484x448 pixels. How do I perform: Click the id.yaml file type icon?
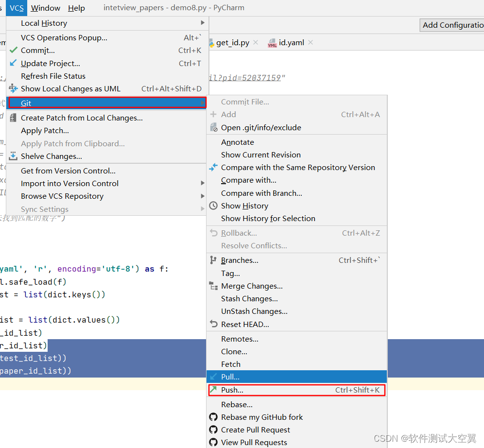coord(272,43)
